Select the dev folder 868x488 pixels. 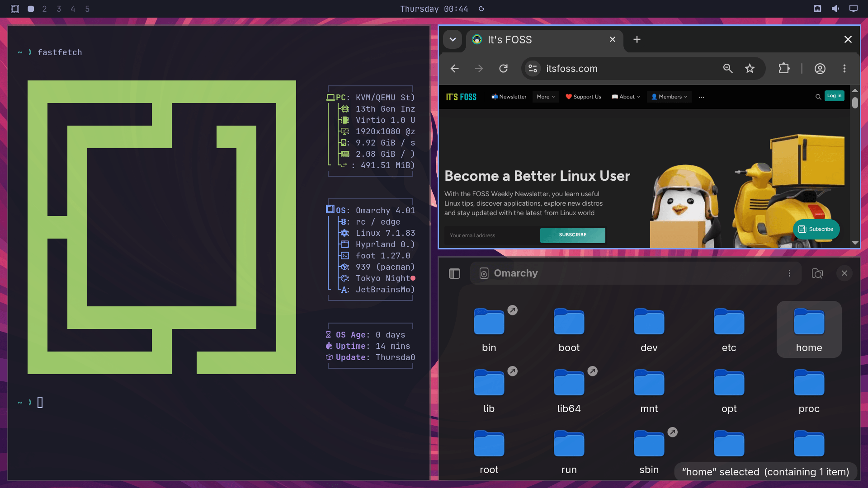point(649,330)
